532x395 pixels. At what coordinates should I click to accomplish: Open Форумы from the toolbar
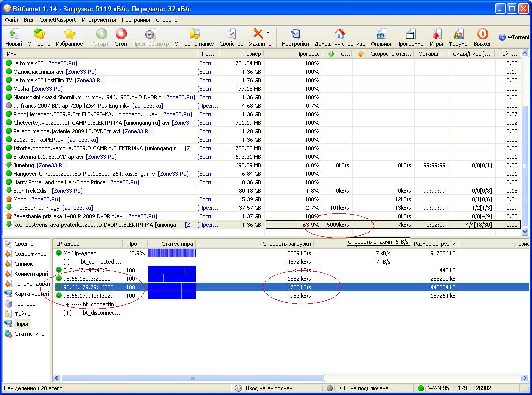(458, 37)
